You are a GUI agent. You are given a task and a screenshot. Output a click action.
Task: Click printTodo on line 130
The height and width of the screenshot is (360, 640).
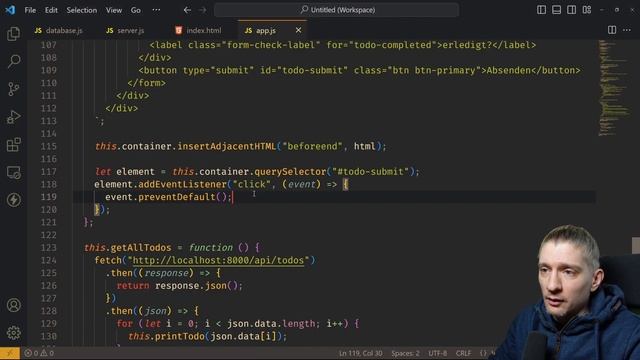[180, 336]
